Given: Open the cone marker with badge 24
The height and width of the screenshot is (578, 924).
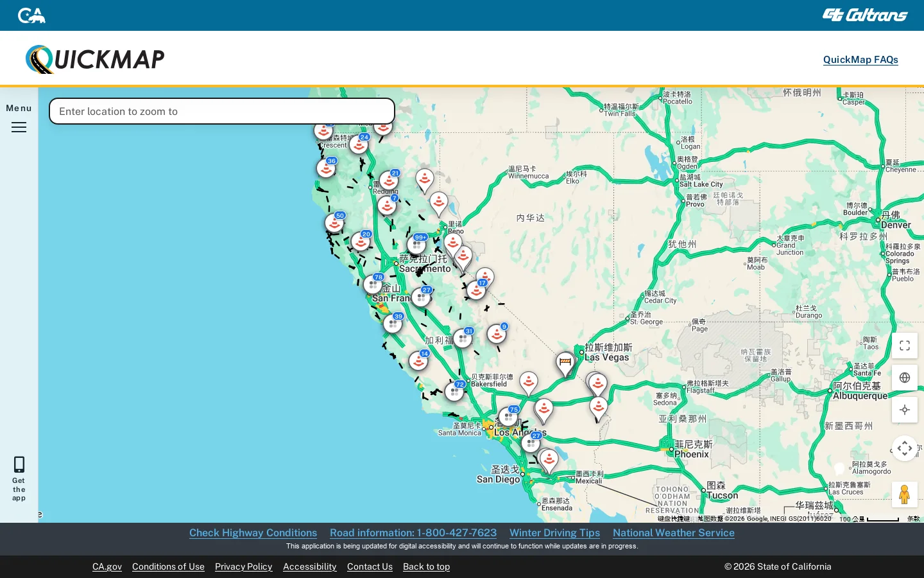Looking at the screenshot, I should 359,144.
